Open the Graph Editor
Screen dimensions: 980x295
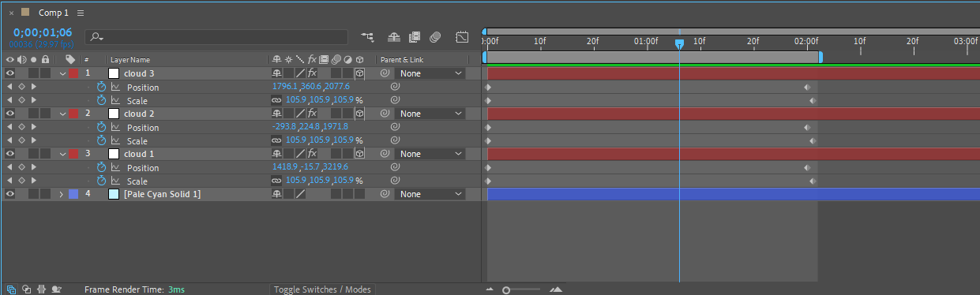tap(462, 37)
